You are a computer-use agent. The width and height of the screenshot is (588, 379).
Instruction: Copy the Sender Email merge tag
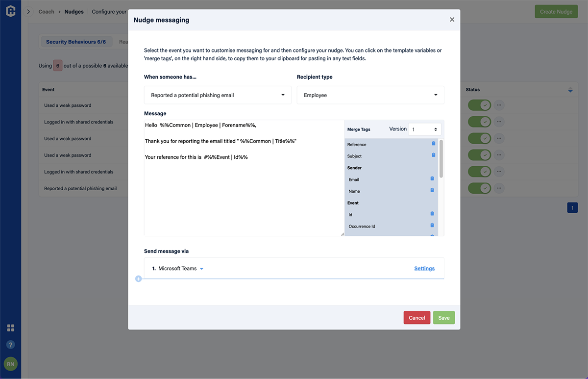pos(432,178)
